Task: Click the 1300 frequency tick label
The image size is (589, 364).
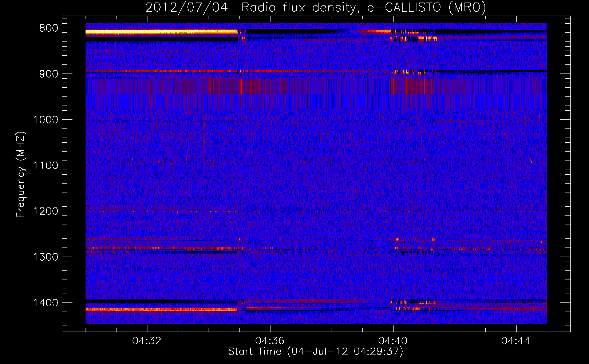Action: pos(46,257)
